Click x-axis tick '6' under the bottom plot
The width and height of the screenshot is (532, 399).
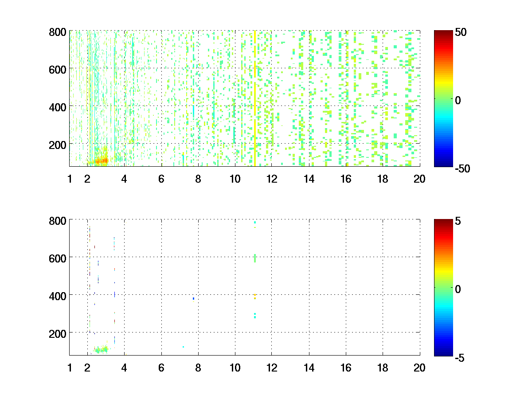[x=161, y=368]
